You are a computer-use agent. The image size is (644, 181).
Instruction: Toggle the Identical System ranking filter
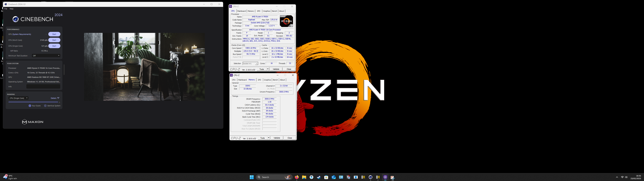[x=52, y=106]
